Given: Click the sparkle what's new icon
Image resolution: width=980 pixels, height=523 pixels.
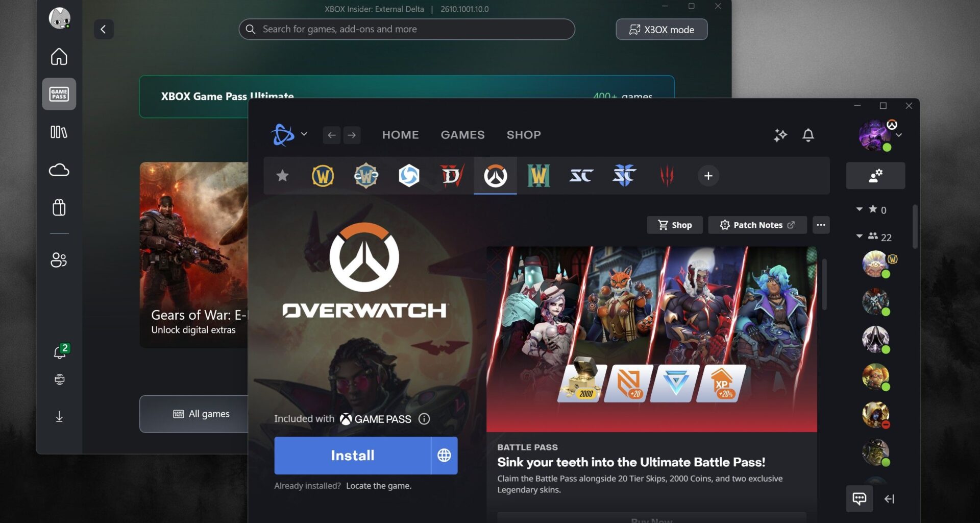Looking at the screenshot, I should click(x=780, y=135).
